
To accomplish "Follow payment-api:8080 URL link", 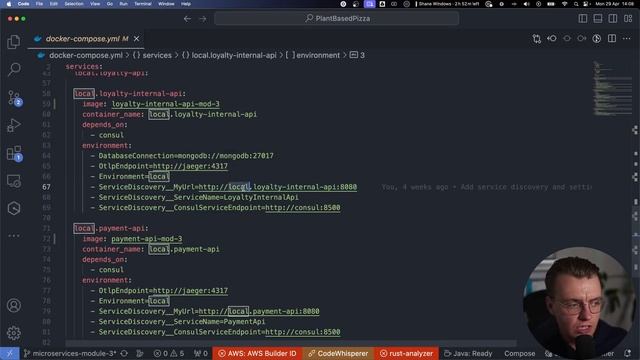I will 259,311.
